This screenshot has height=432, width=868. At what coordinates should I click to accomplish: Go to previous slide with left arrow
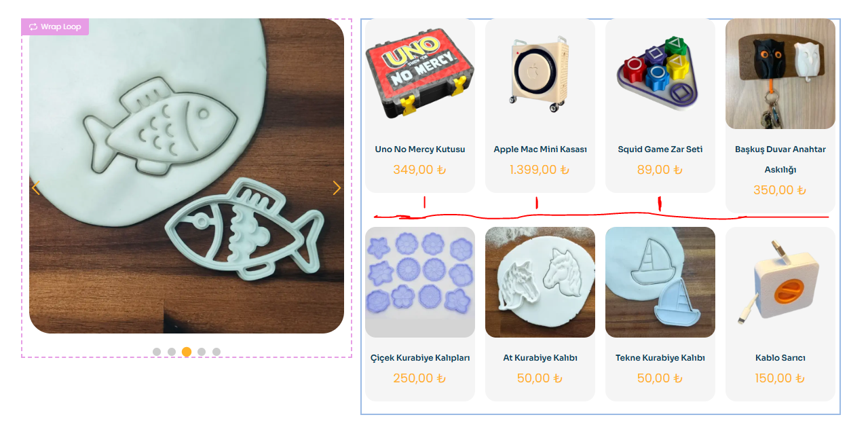36,188
